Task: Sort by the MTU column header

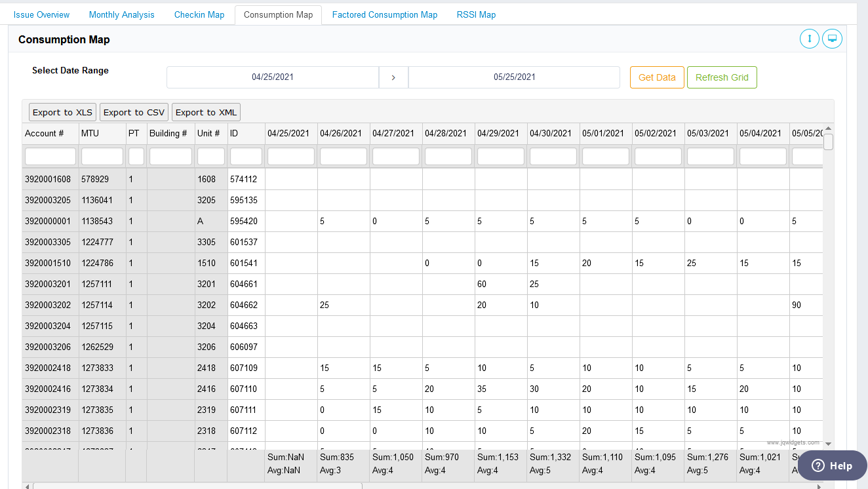Action: coord(102,133)
